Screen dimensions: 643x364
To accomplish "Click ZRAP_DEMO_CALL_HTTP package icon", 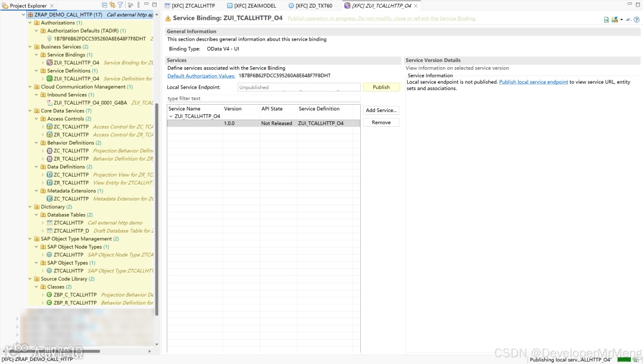I will pos(30,15).
